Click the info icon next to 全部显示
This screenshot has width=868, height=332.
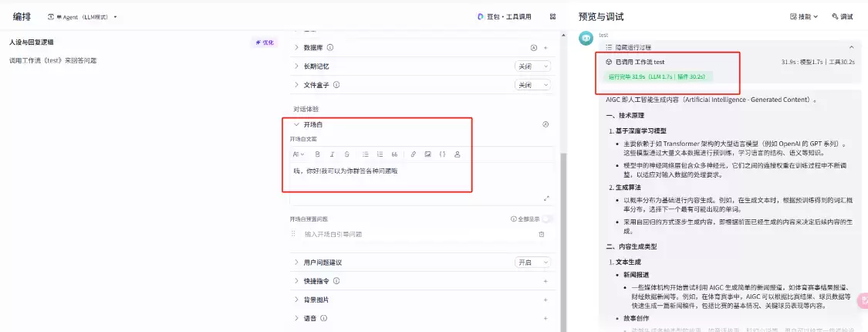pos(513,219)
